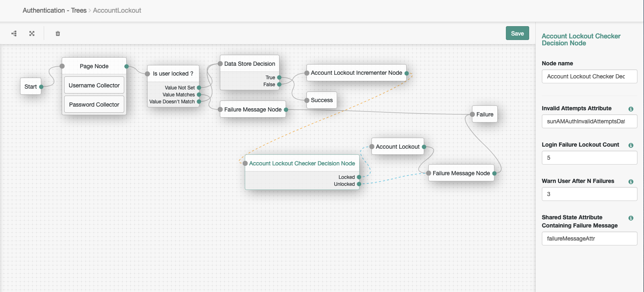
Task: Click the Warn User After N Failures field
Action: coord(589,194)
